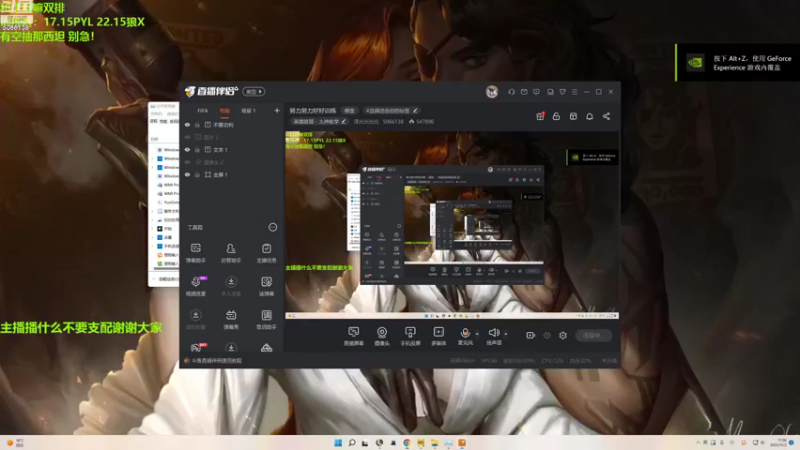This screenshot has width=800, height=450.
Task: Select the 全屏 1 layer row
Action: (x=232, y=174)
